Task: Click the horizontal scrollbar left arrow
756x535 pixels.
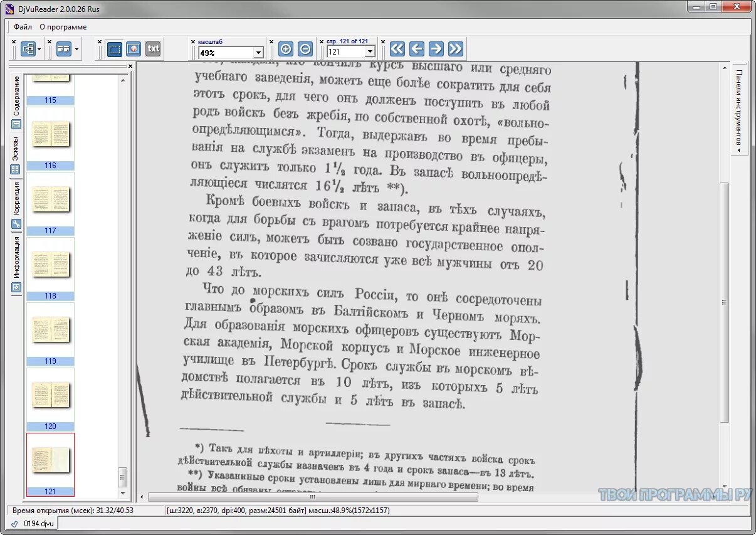Action: pos(142,497)
